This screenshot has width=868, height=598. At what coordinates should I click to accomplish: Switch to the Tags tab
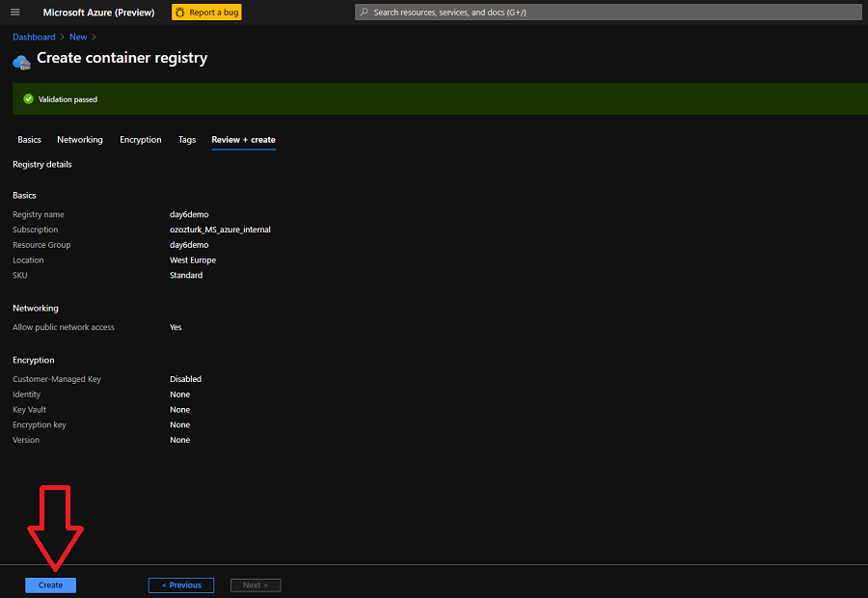[187, 140]
